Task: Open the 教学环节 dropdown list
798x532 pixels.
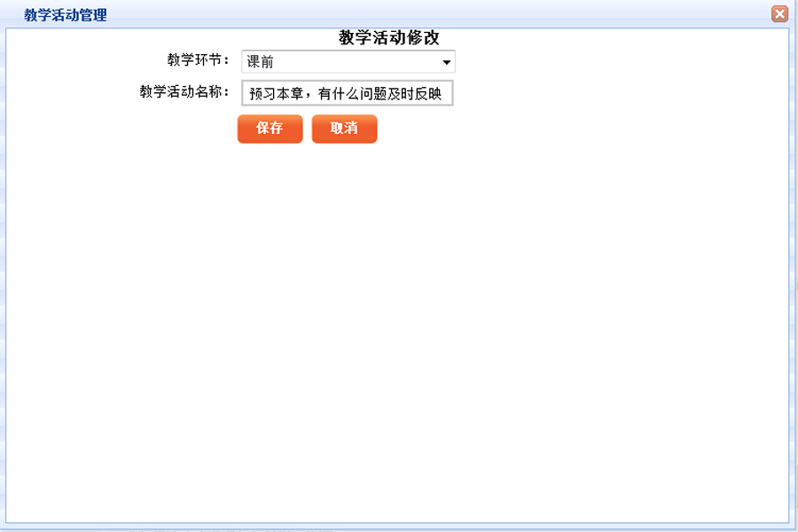Action: [x=348, y=62]
